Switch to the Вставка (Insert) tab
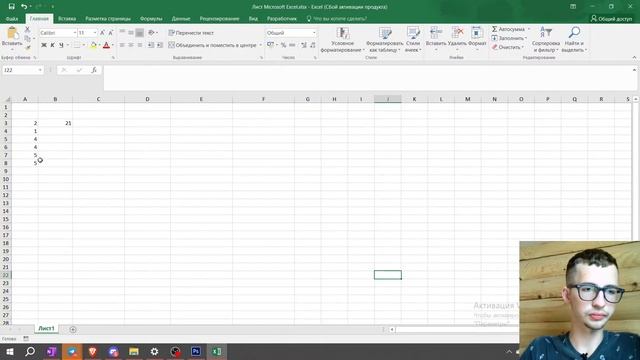This screenshot has width=640, height=360. [67, 19]
